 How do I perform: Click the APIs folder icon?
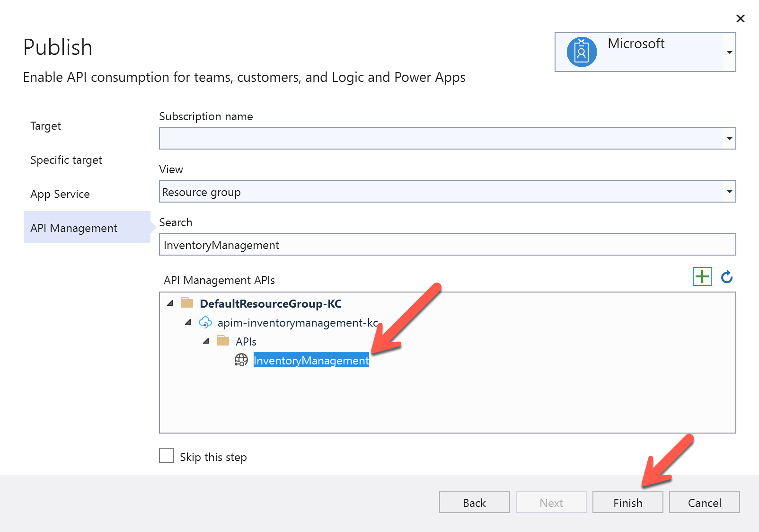tap(223, 341)
